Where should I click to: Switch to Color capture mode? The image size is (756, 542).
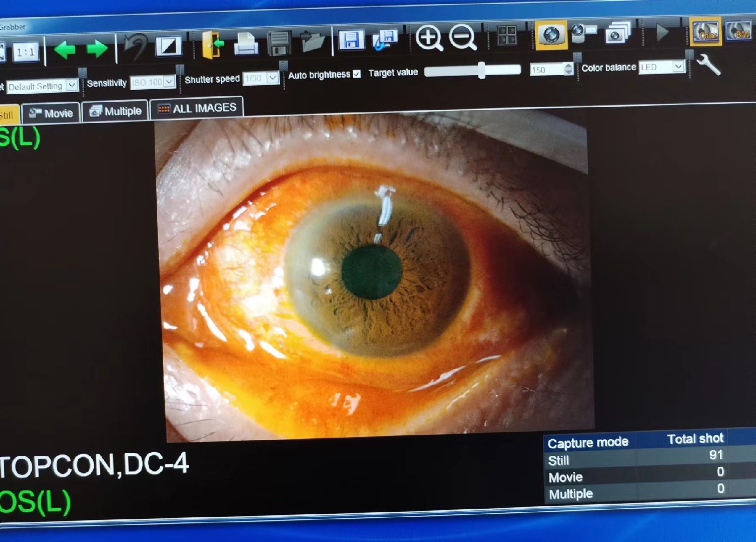pos(705,32)
